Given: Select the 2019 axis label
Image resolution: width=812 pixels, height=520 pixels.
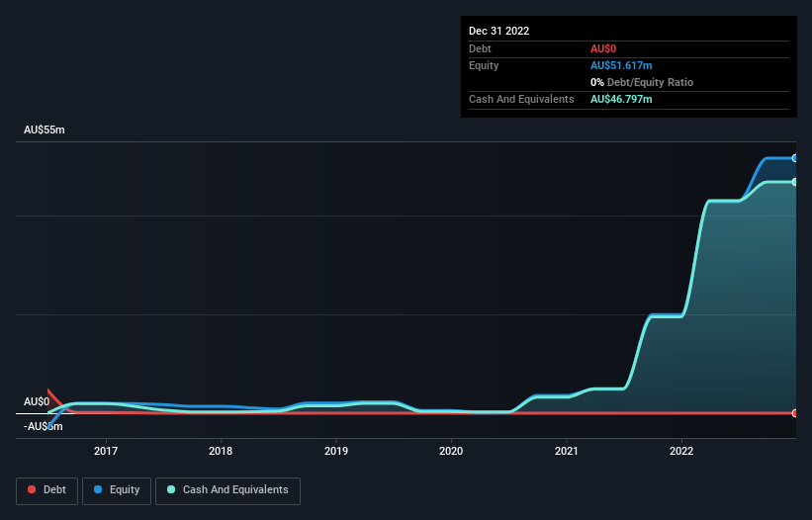Looking at the screenshot, I should coord(336,451).
